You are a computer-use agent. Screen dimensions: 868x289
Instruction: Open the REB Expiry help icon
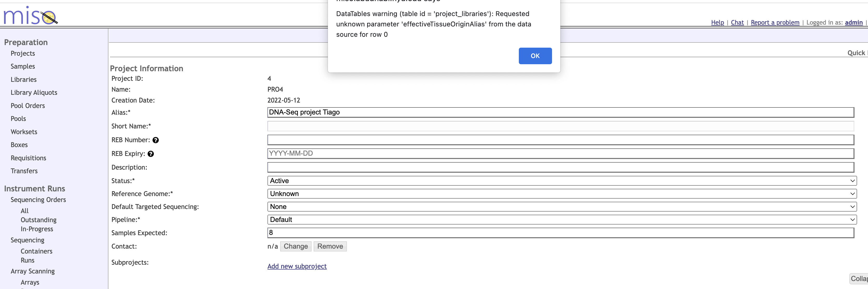coord(151,154)
